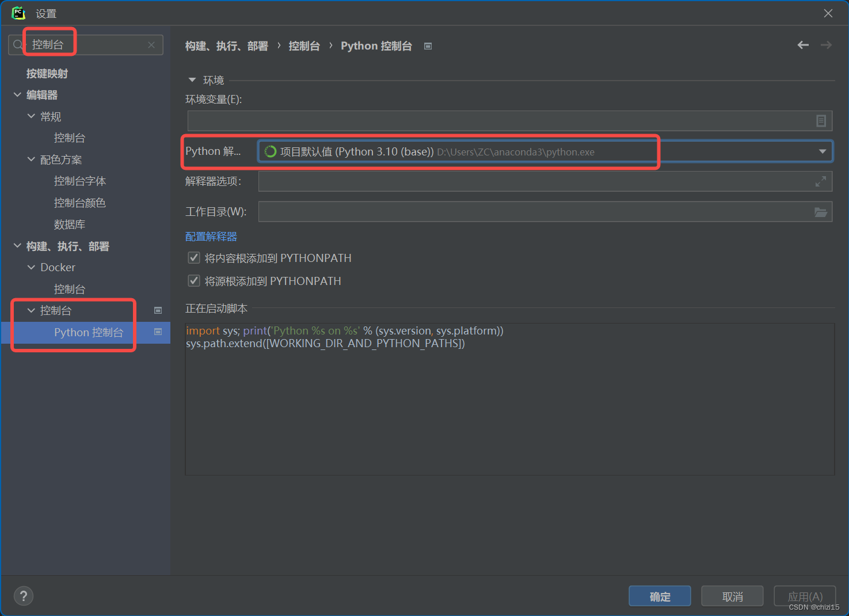Click 构建、执行、部署 breadcrumb
Image resolution: width=849 pixels, height=616 pixels.
point(227,46)
